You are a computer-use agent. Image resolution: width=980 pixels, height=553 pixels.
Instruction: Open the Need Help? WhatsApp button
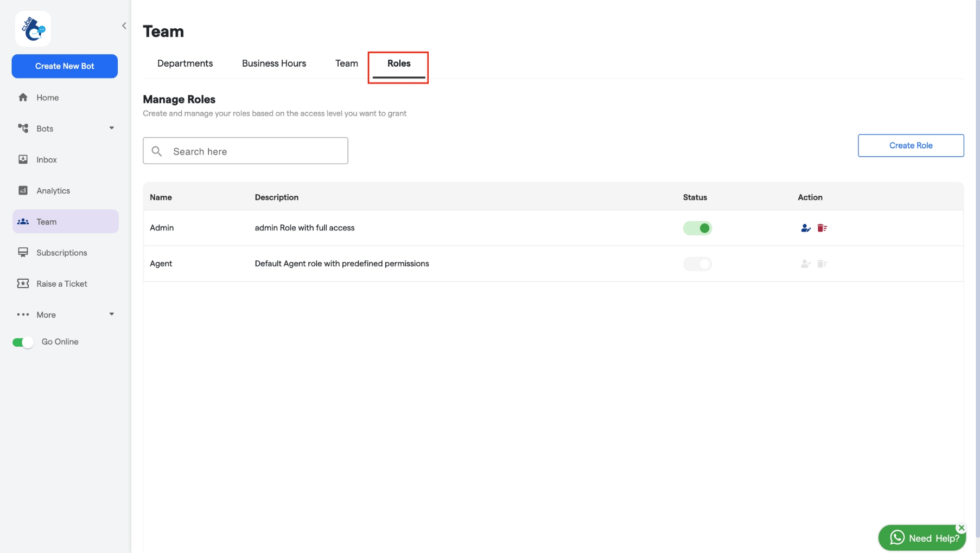point(922,538)
